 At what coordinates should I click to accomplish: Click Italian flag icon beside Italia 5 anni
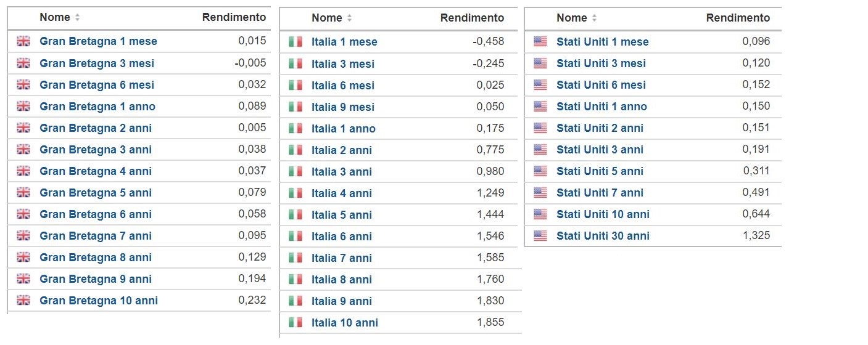click(x=296, y=215)
